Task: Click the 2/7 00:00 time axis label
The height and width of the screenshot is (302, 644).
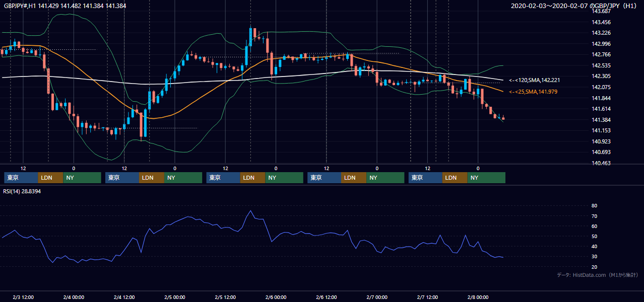Action: tap(377, 297)
